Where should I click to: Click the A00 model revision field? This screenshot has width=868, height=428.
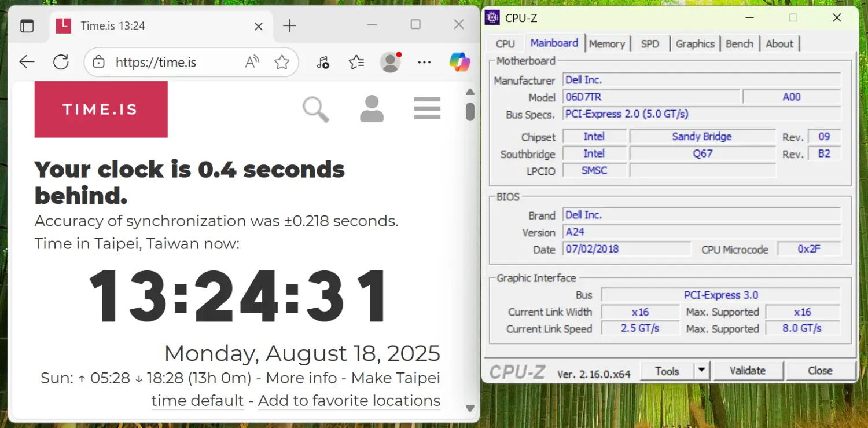(792, 97)
